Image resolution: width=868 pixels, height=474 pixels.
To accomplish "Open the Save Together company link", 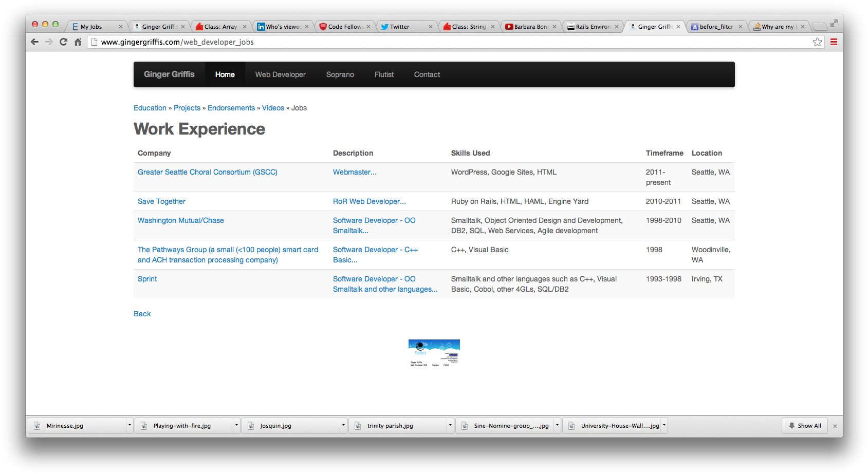I will 161,201.
